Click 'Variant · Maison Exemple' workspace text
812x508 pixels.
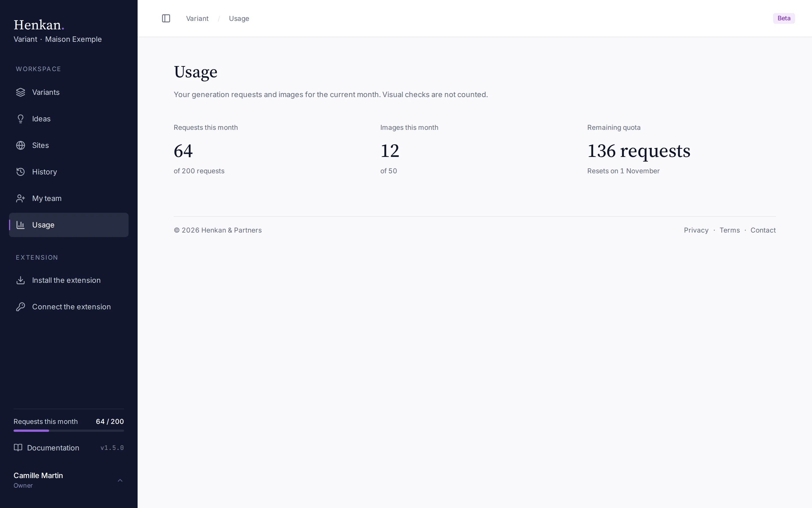coord(58,39)
